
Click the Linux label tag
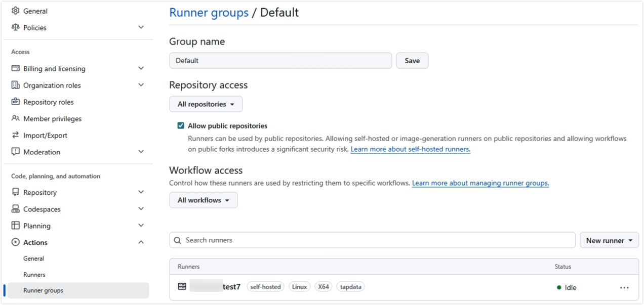tap(300, 287)
